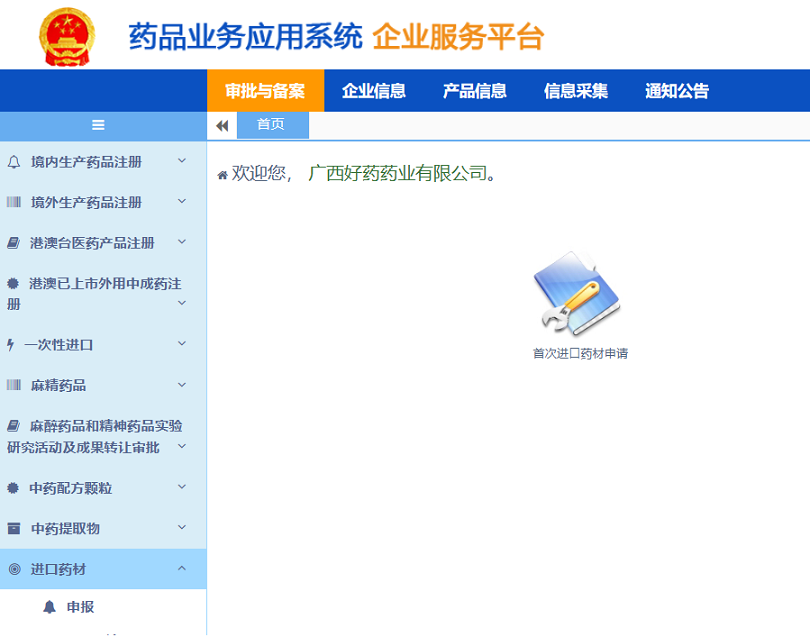Open 通知公告 in the navigation bar
Screen dimensions: 810x637
pos(677,91)
